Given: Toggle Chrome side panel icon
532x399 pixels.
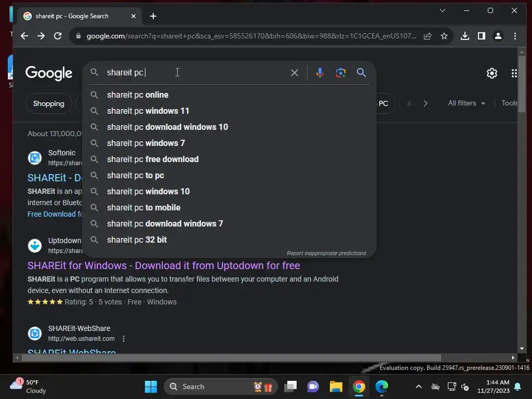Looking at the screenshot, I should click(x=482, y=36).
